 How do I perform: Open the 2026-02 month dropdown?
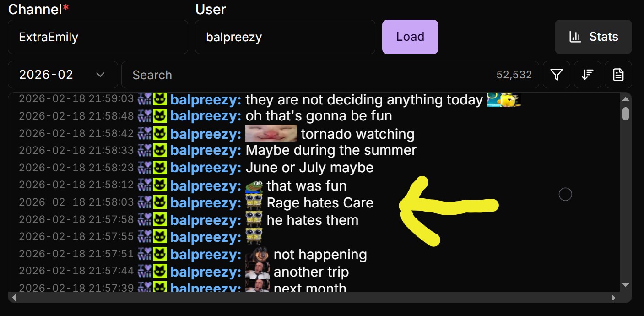coord(63,75)
